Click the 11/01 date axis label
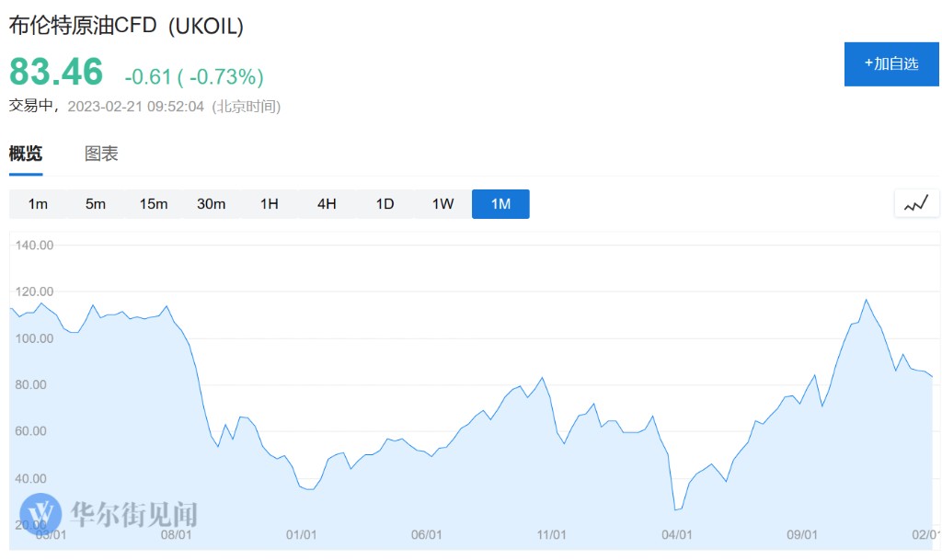Image resolution: width=942 pixels, height=560 pixels. coord(551,534)
